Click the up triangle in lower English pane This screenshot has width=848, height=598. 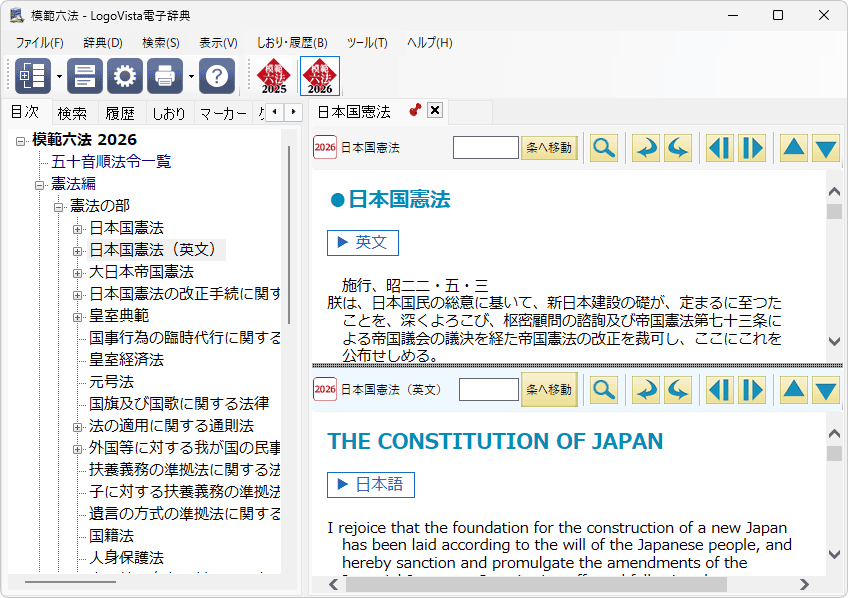click(793, 390)
